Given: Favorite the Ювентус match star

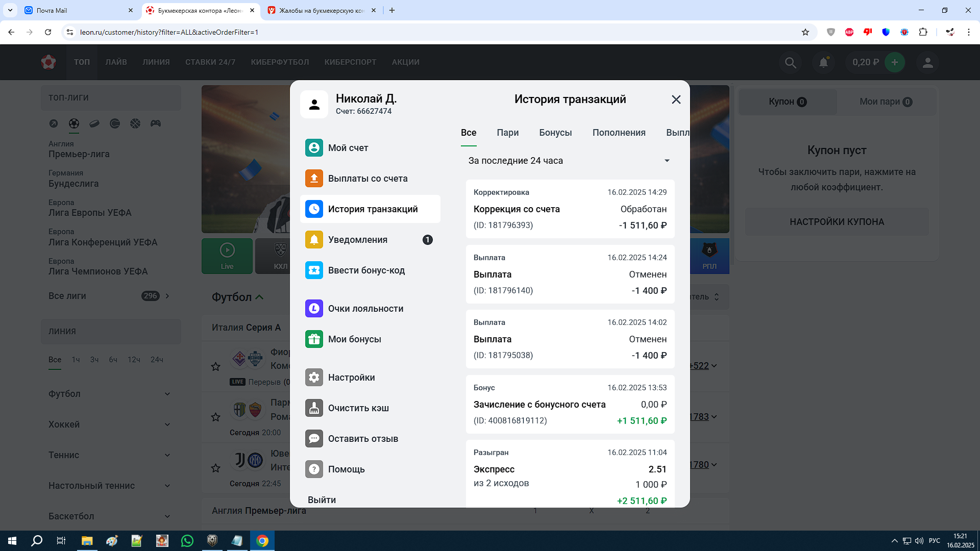Looking at the screenshot, I should point(216,468).
